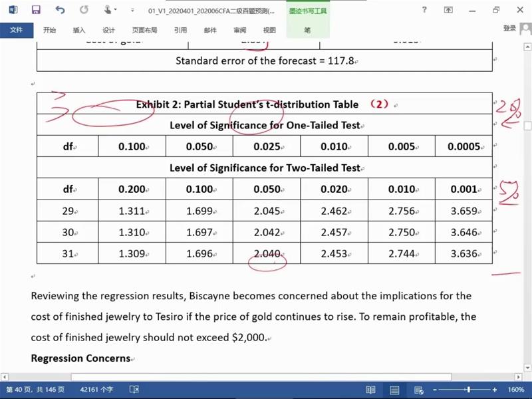Screen dimensions: 532x399
Task: Save the document with the floppy disk icon
Action: pyautogui.click(x=36, y=10)
